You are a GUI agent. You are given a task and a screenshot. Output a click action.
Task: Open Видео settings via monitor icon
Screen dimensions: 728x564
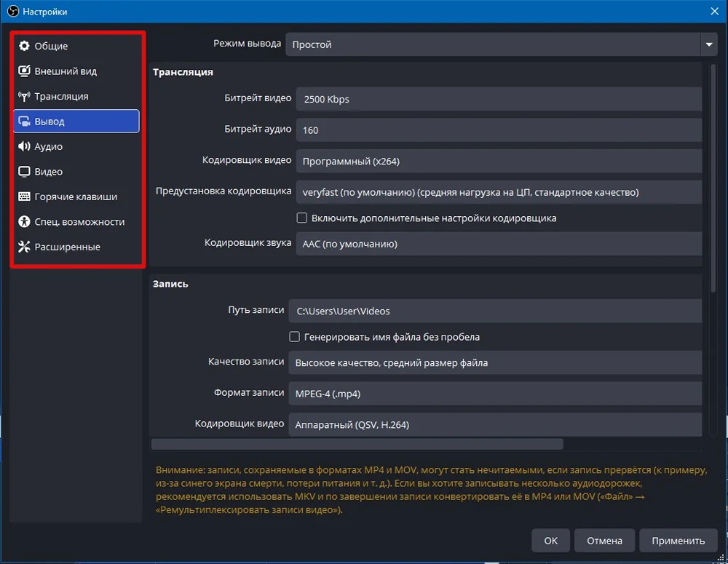coord(24,172)
